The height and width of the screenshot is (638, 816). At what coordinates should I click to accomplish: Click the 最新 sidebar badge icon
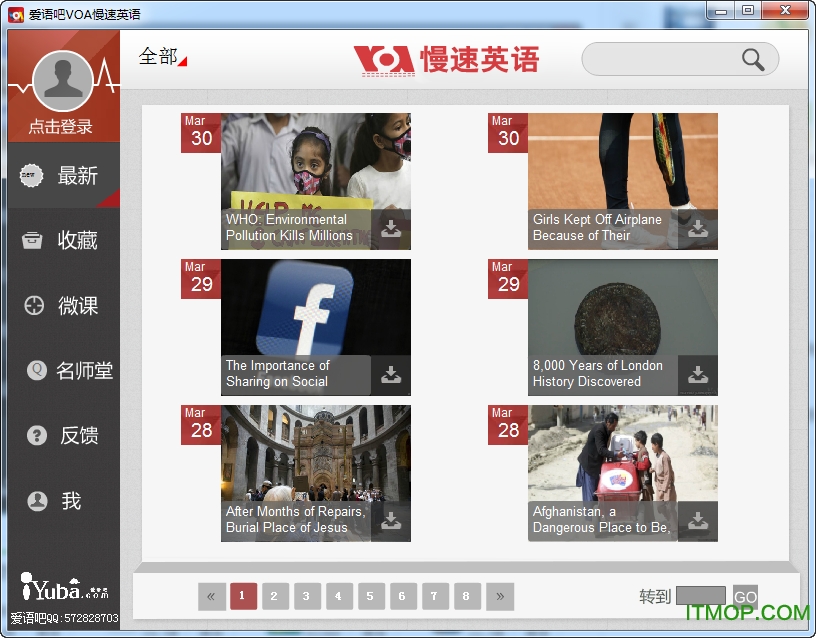[x=31, y=175]
